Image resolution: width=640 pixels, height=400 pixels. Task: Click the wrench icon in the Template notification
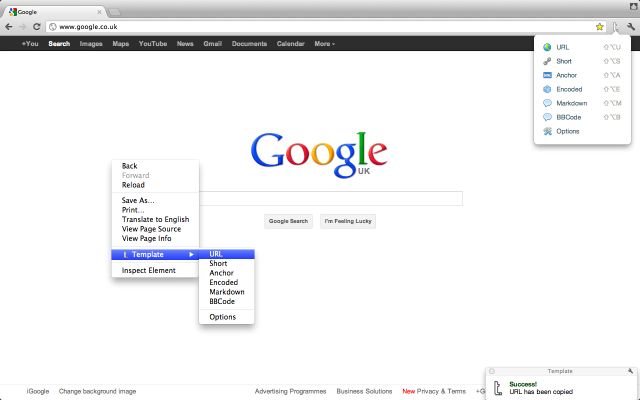click(x=631, y=371)
